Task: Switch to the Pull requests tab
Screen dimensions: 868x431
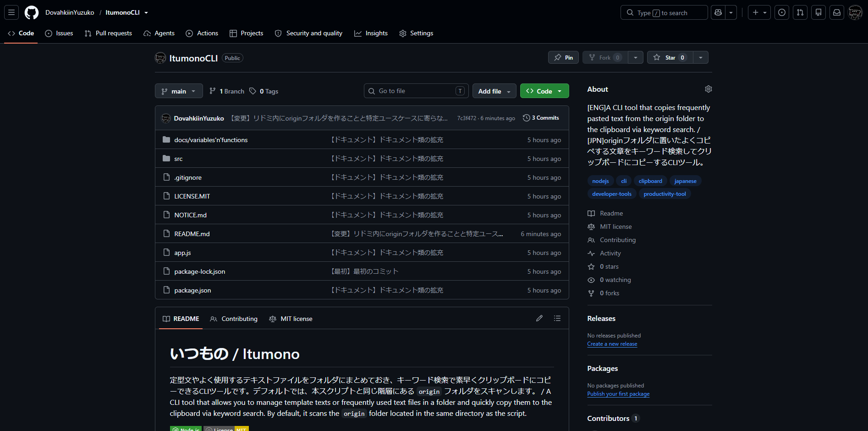Action: coord(108,33)
